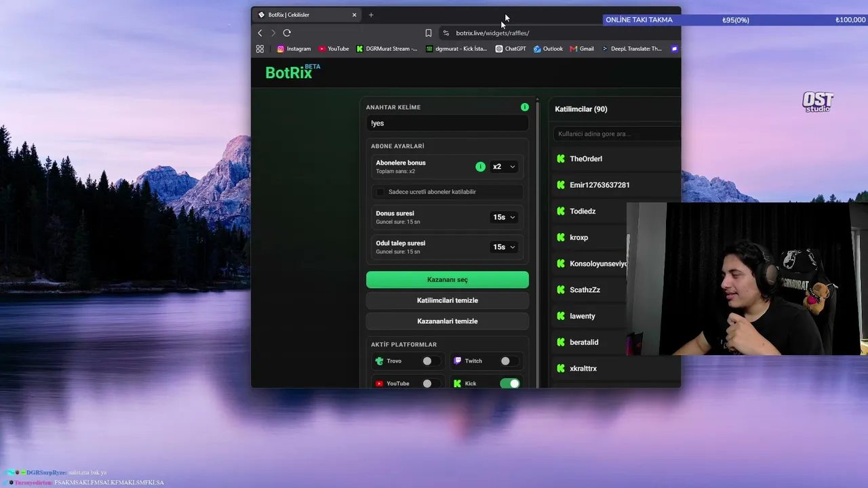Focus the browser address bar URL
Image resolution: width=868 pixels, height=488 pixels.
click(x=492, y=33)
